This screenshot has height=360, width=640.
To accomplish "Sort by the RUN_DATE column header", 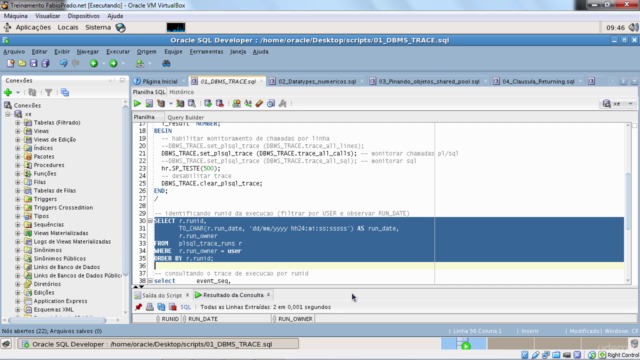I will 227,319.
